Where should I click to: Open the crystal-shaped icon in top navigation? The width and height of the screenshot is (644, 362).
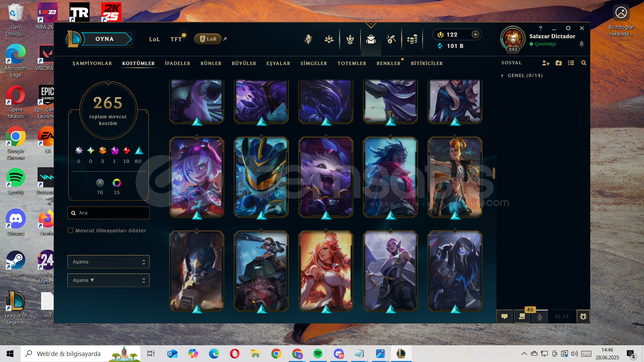click(x=308, y=39)
